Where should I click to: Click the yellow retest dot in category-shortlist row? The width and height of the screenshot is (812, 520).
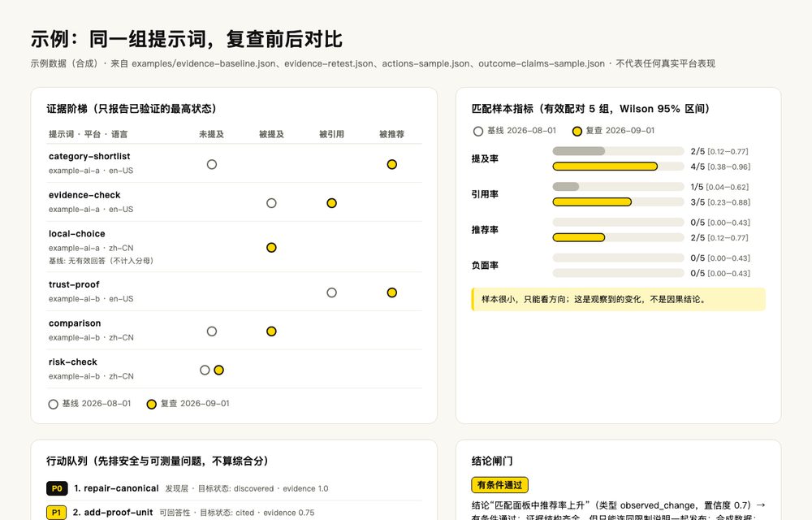pyautogui.click(x=392, y=164)
